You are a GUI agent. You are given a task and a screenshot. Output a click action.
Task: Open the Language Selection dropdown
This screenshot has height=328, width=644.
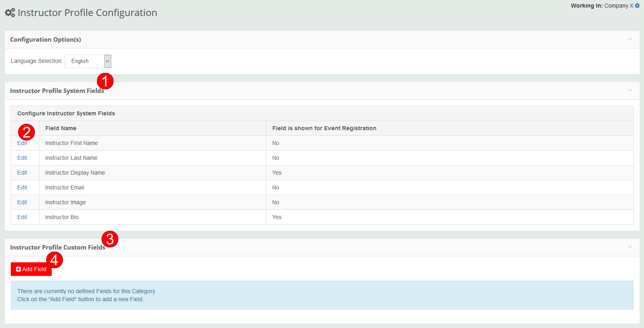(88, 61)
